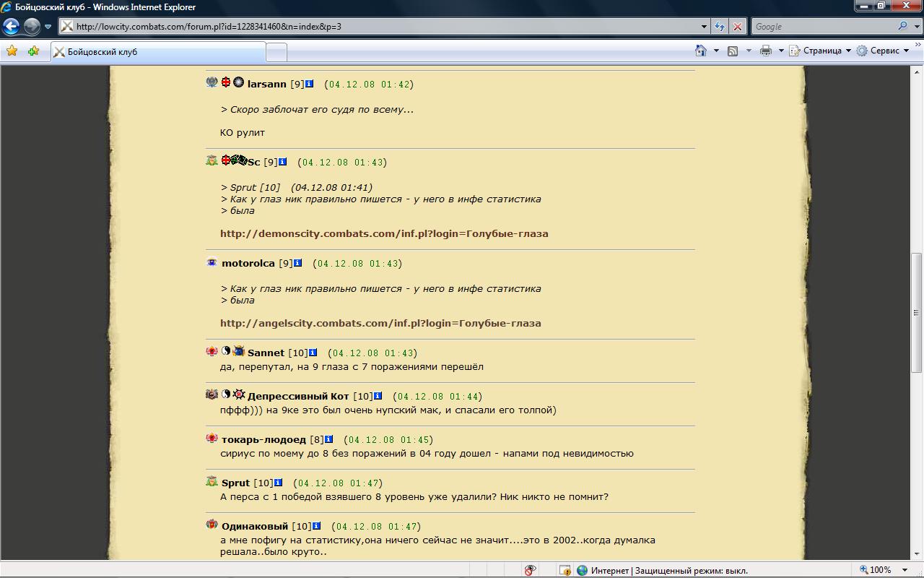Open info icon next to Одинаковый [10]
Image resolution: width=924 pixels, height=578 pixels.
316,526
